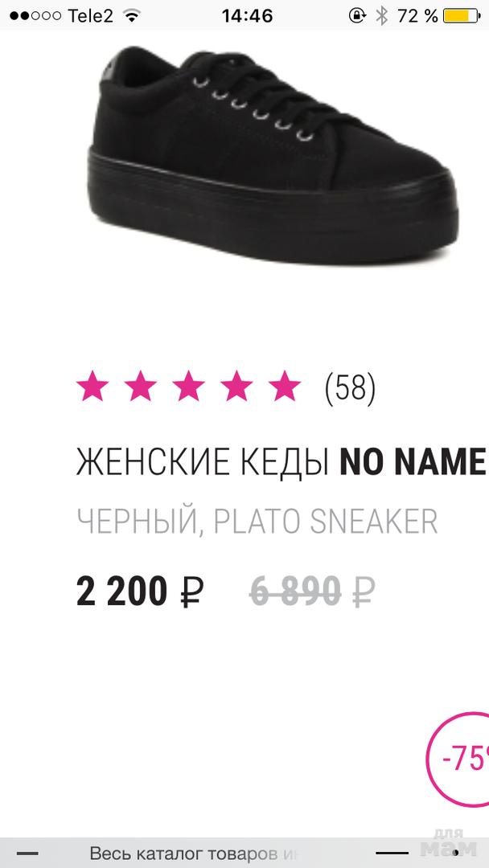Select the first pink rating star
Image resolution: width=489 pixels, height=868 pixels.
[92, 385]
